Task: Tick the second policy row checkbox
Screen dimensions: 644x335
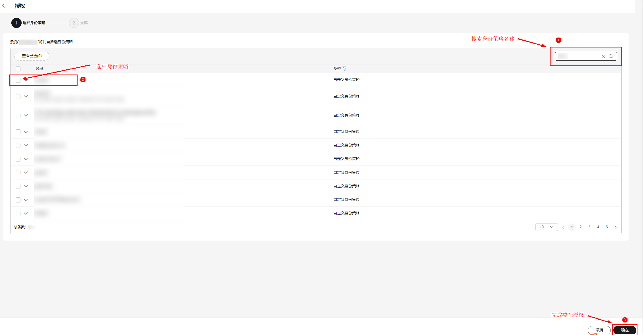Action: 18,96
